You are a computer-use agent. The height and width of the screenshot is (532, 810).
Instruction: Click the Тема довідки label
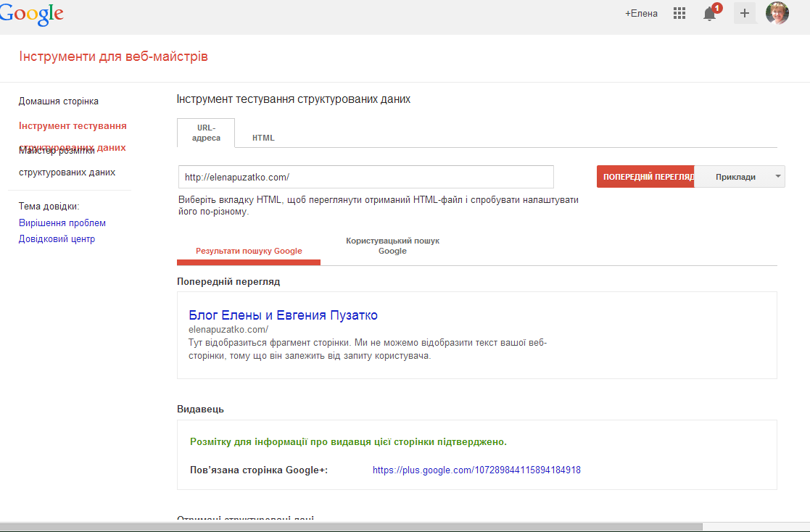click(x=49, y=206)
